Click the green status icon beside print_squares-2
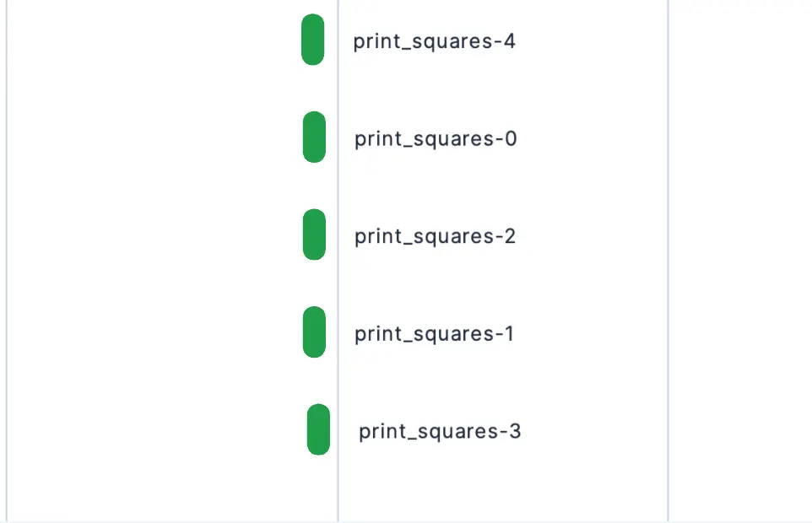 click(x=313, y=235)
